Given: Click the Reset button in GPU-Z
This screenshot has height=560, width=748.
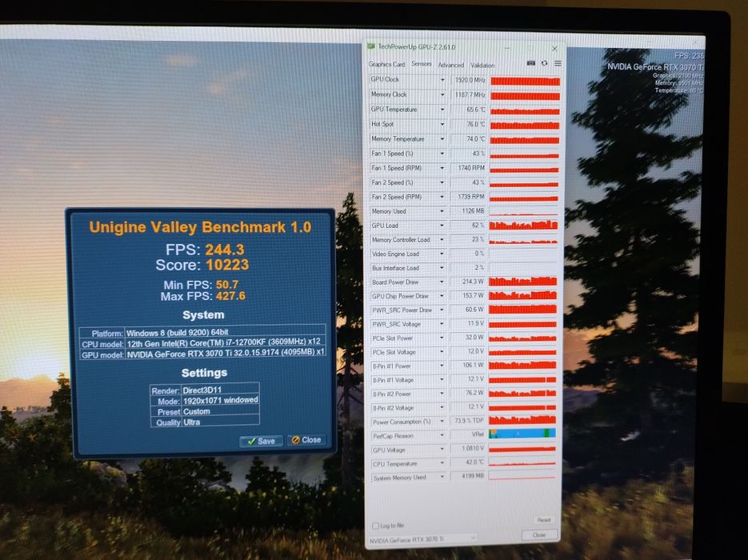Looking at the screenshot, I should (x=544, y=520).
